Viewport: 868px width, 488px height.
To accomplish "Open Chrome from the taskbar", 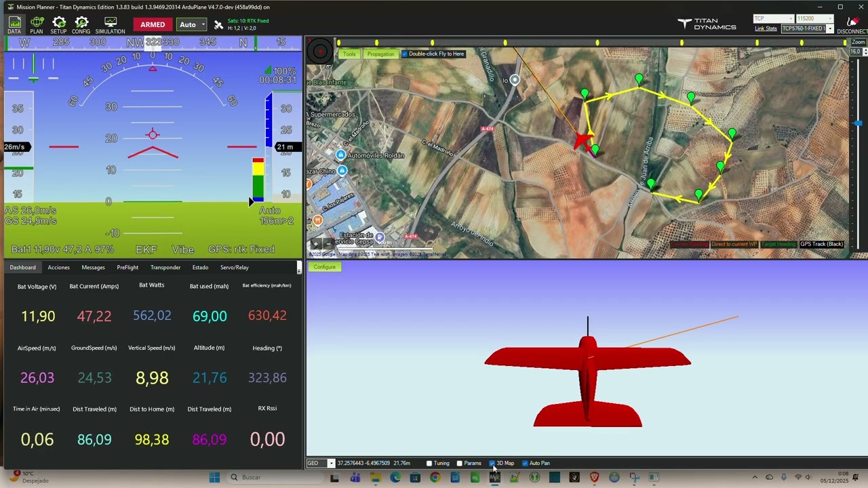I will [435, 477].
